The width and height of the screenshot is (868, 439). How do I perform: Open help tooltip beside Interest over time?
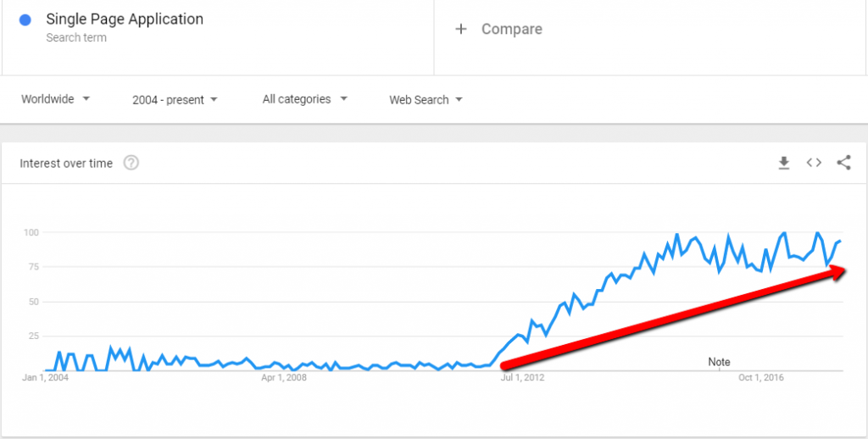click(131, 163)
